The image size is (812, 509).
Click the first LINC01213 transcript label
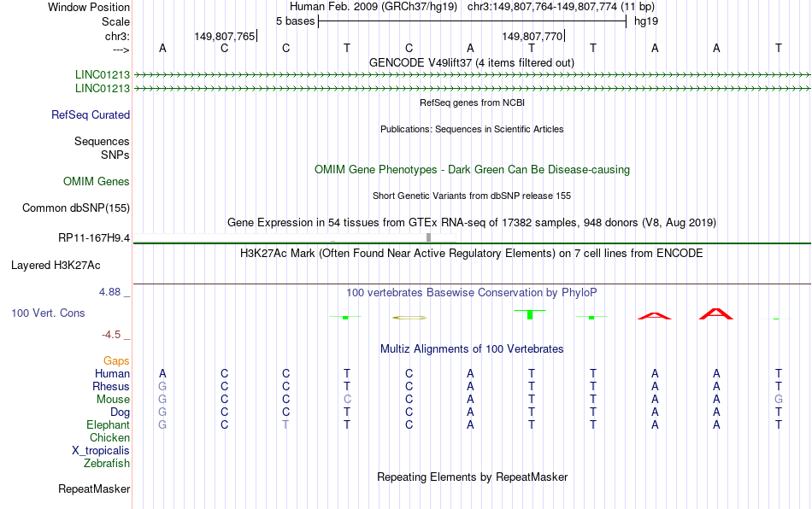pos(103,75)
